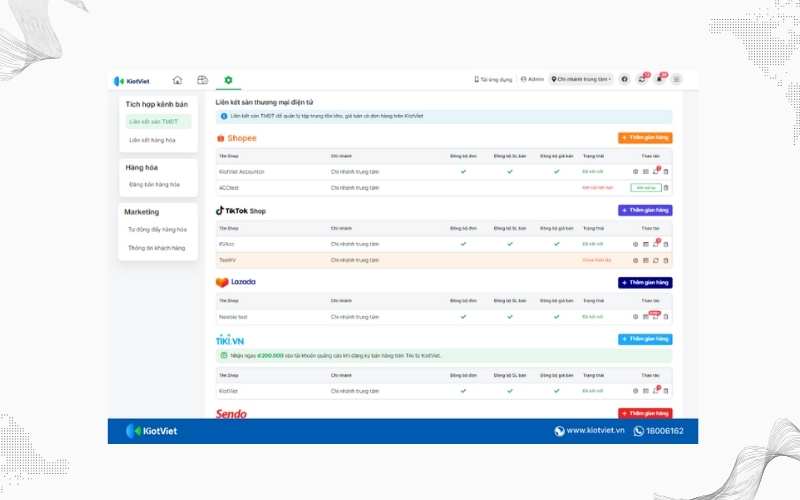Open the Admin account menu
Image resolution: width=800 pixels, height=500 pixels.
point(532,79)
